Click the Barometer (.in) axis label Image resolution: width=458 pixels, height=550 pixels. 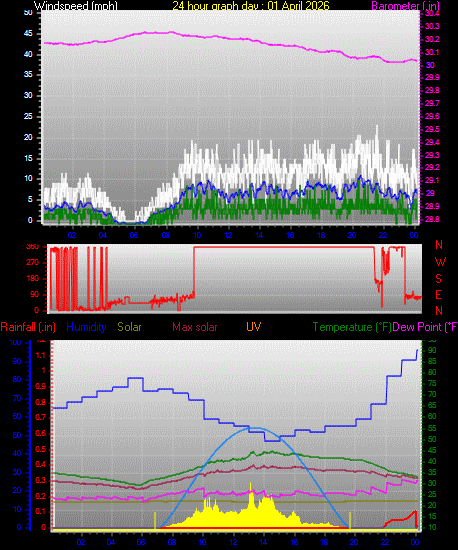405,6
